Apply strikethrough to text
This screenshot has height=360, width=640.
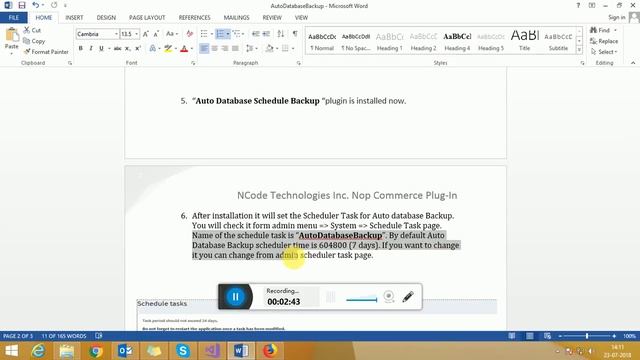(118, 49)
